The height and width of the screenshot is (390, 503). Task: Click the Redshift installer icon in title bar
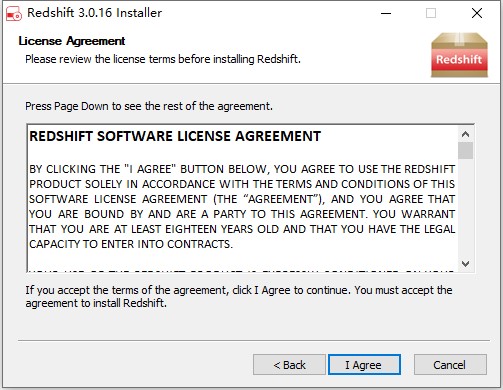[x=14, y=13]
